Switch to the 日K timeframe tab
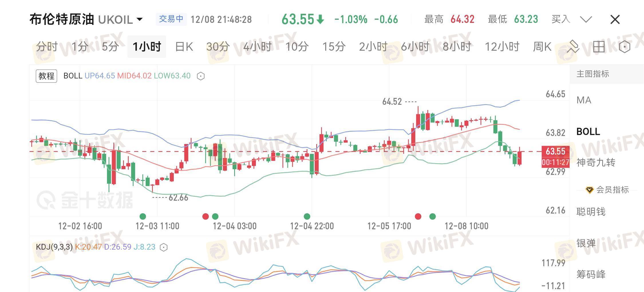Screen dimensions: 644x292 coord(184,46)
